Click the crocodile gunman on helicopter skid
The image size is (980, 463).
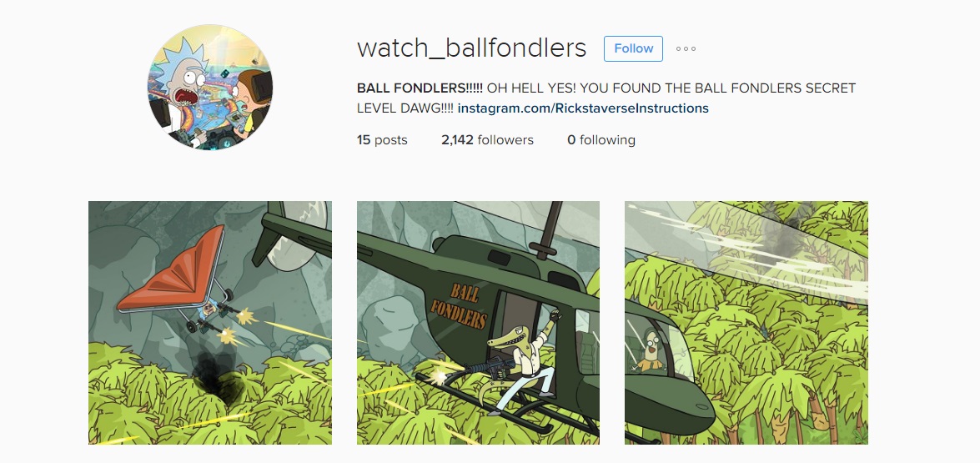(x=520, y=362)
